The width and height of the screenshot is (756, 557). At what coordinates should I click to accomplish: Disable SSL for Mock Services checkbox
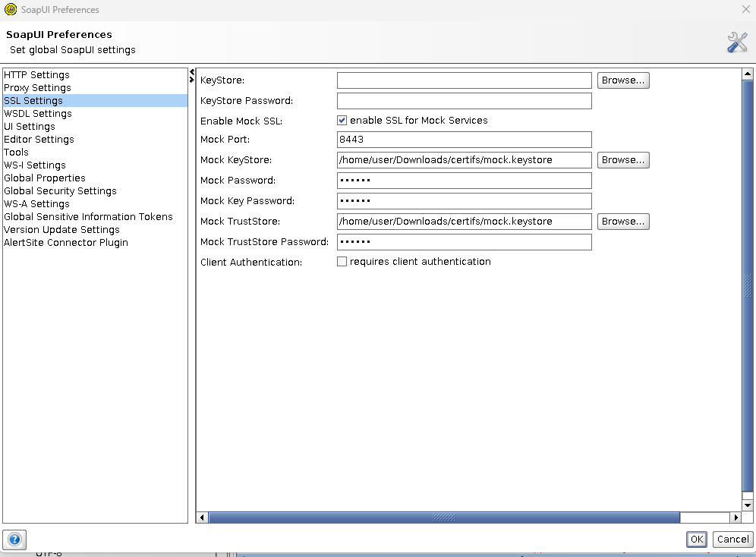(342, 121)
